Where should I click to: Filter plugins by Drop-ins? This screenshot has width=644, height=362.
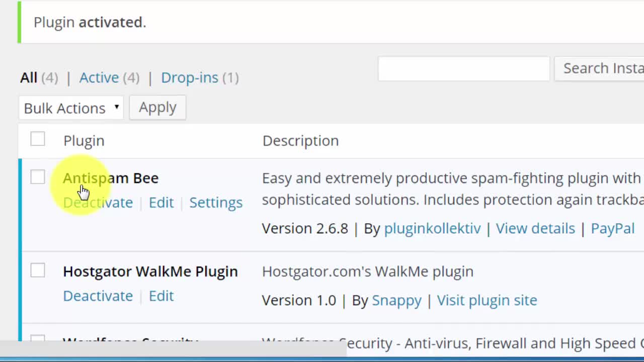[190, 77]
